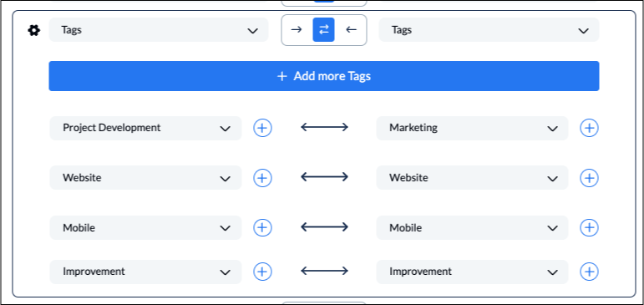
Task: Click the two-way arrow in Mobile row
Action: 324,227
